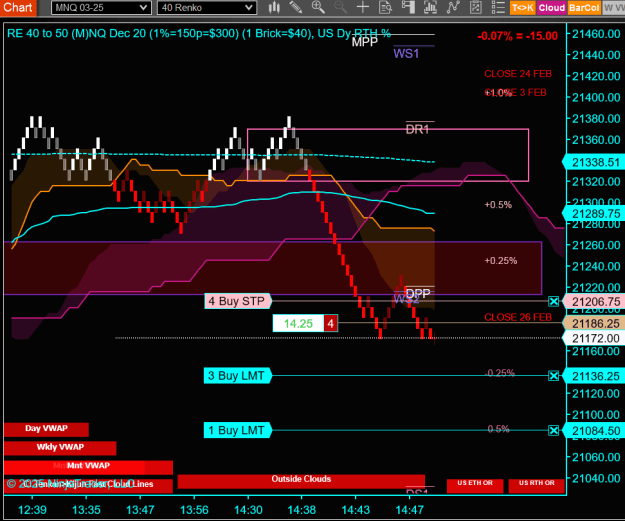625x521 pixels.
Task: Toggle the Wkly VWAP button
Action: [x=60, y=448]
